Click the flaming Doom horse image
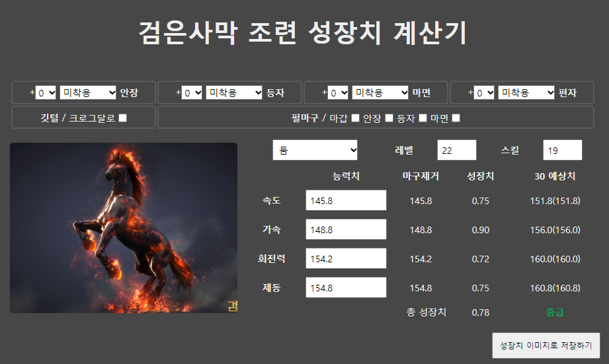Viewport: 609px width, 364px height. pyautogui.click(x=124, y=228)
